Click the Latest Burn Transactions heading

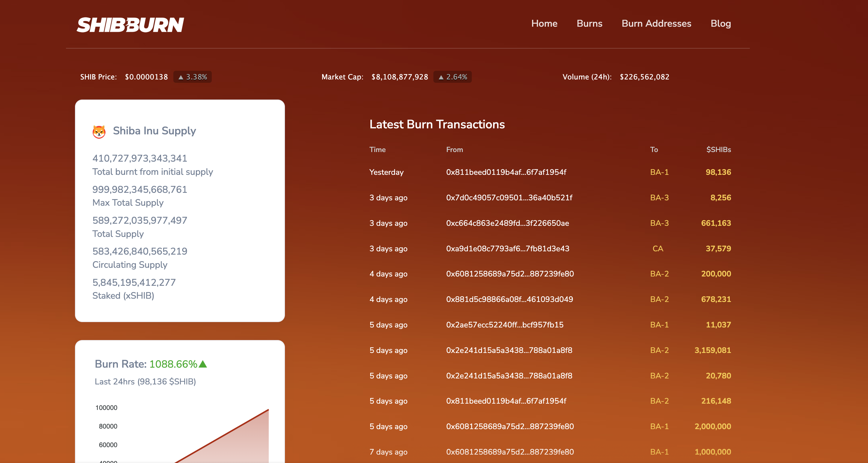pos(437,124)
